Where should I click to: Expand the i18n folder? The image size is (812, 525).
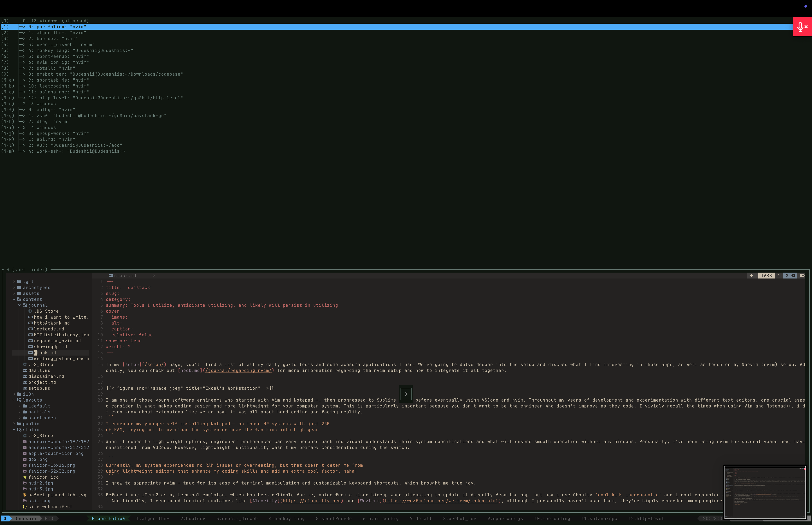pos(14,394)
